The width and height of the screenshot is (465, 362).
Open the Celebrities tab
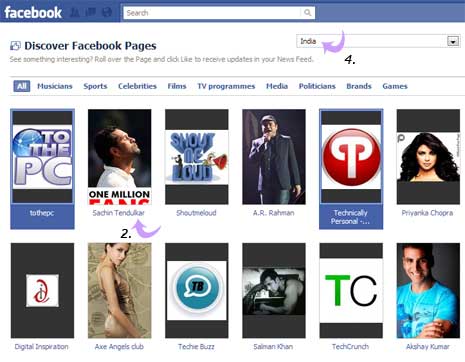[137, 86]
